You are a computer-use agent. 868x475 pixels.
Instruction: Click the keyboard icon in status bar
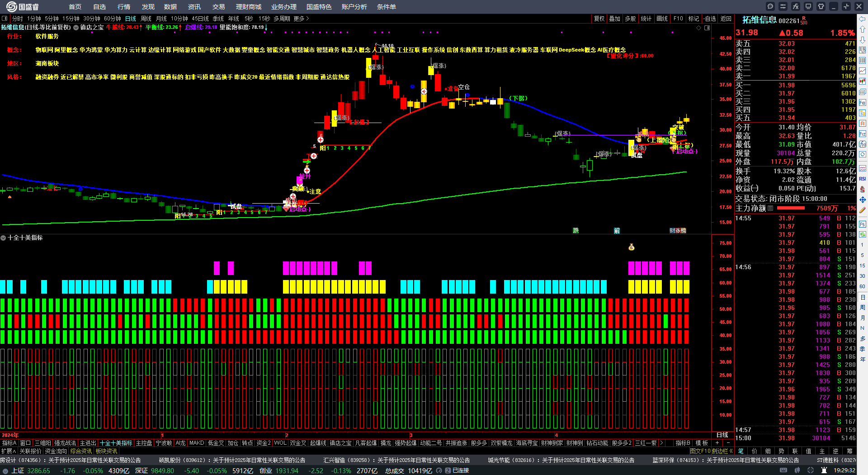pyautogui.click(x=783, y=470)
